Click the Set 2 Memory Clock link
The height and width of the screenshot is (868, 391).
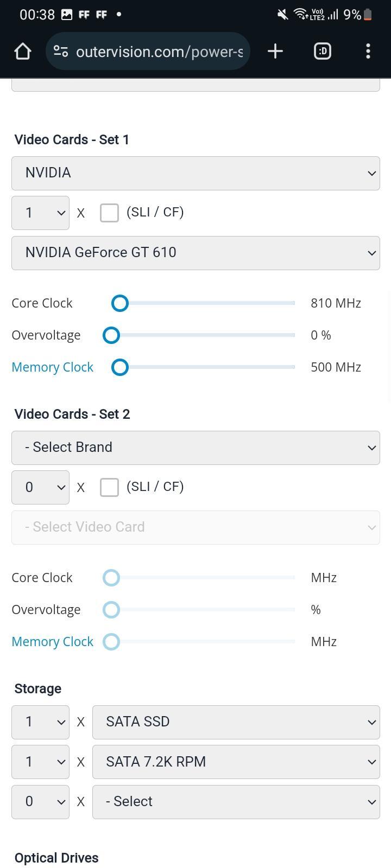click(x=53, y=642)
